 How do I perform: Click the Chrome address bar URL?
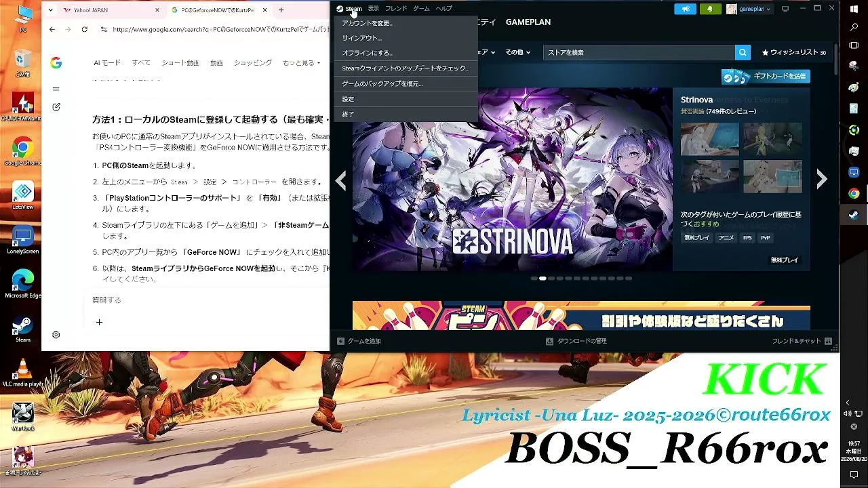220,29
